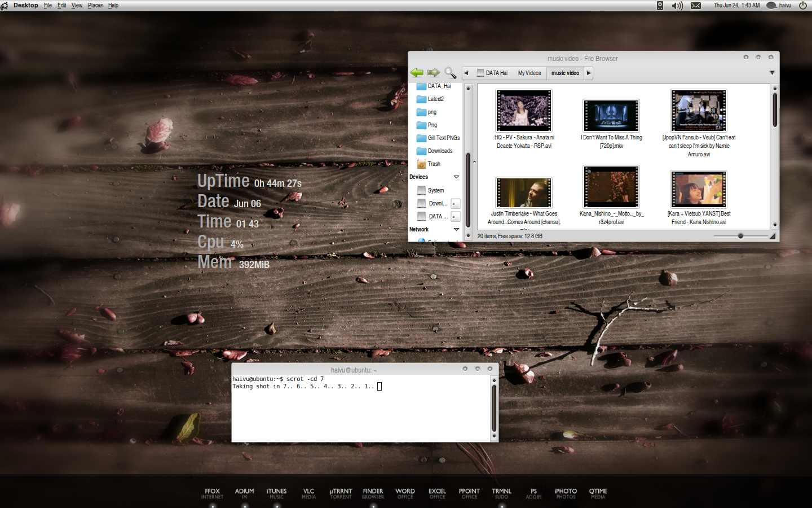Open the volume icon in top panel
Image resolution: width=812 pixels, height=508 pixels.
[x=677, y=6]
